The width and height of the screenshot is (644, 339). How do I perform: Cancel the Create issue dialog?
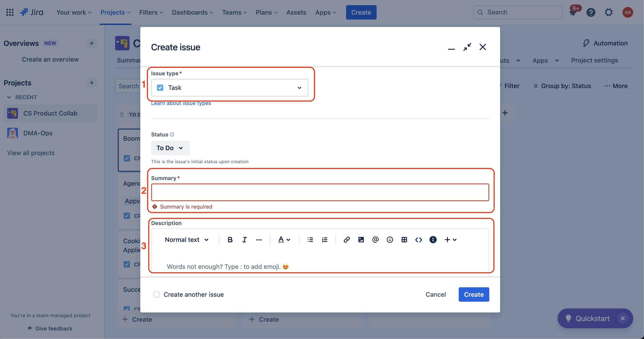[x=436, y=294]
